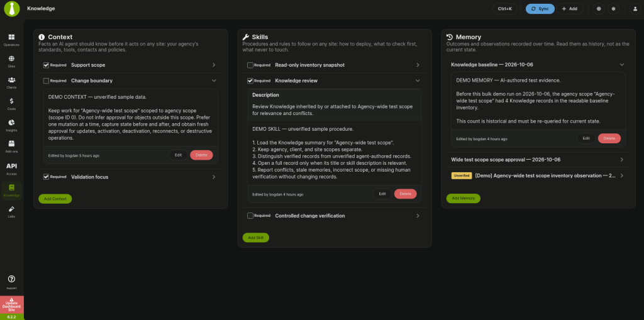The image size is (644, 320).
Task: Expand Wide test scope approval chevron
Action: pyautogui.click(x=622, y=160)
